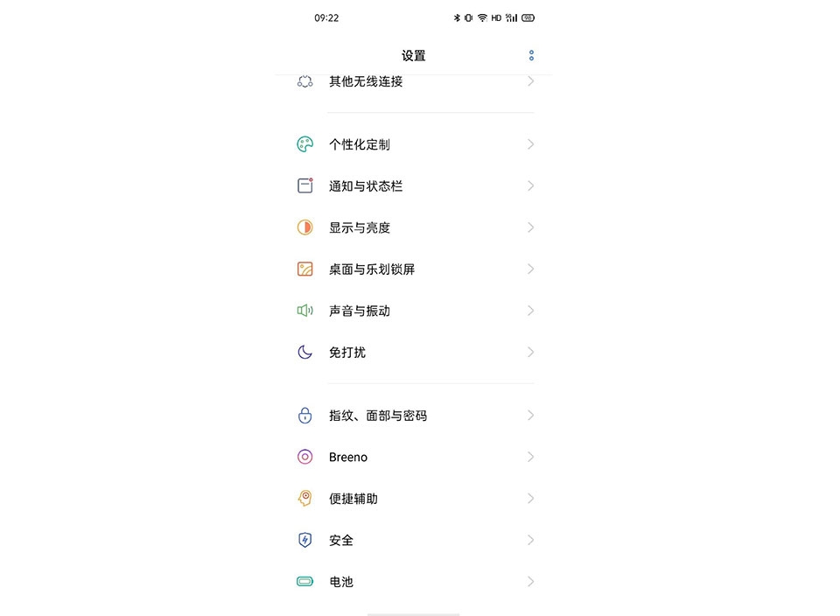840x616 pixels.
Task: Tap the half-circle brightness icon for 显示与亮度
Action: pyautogui.click(x=304, y=227)
